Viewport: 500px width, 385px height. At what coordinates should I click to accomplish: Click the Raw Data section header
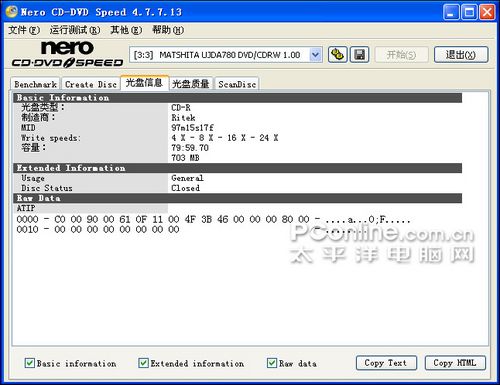pyautogui.click(x=237, y=198)
